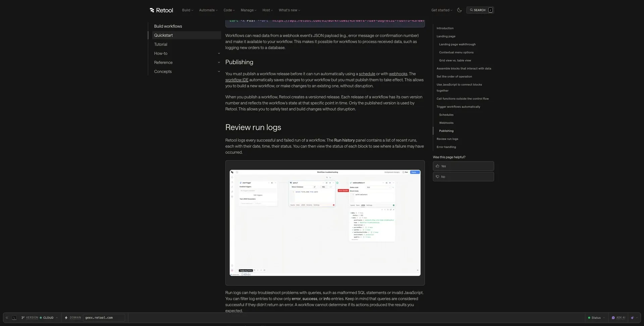Click the Ask AI chat icon
This screenshot has width=644, height=326.
tap(613, 318)
